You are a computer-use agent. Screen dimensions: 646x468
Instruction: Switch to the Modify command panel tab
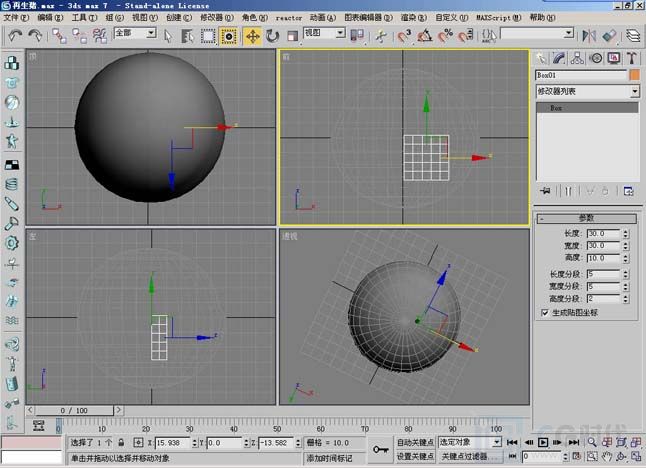(559, 58)
